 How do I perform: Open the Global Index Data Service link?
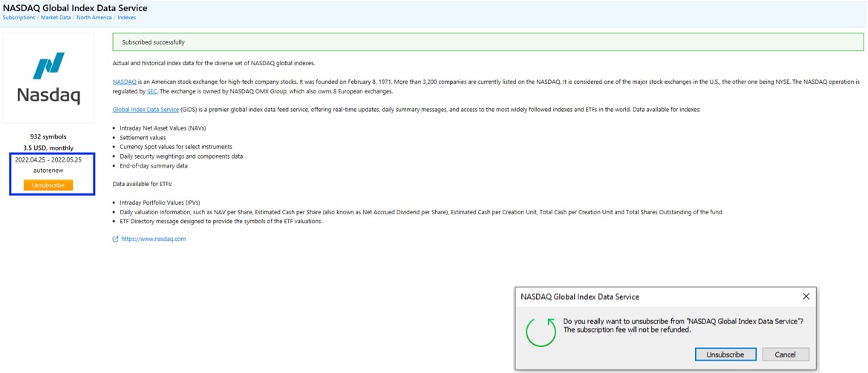(x=146, y=110)
